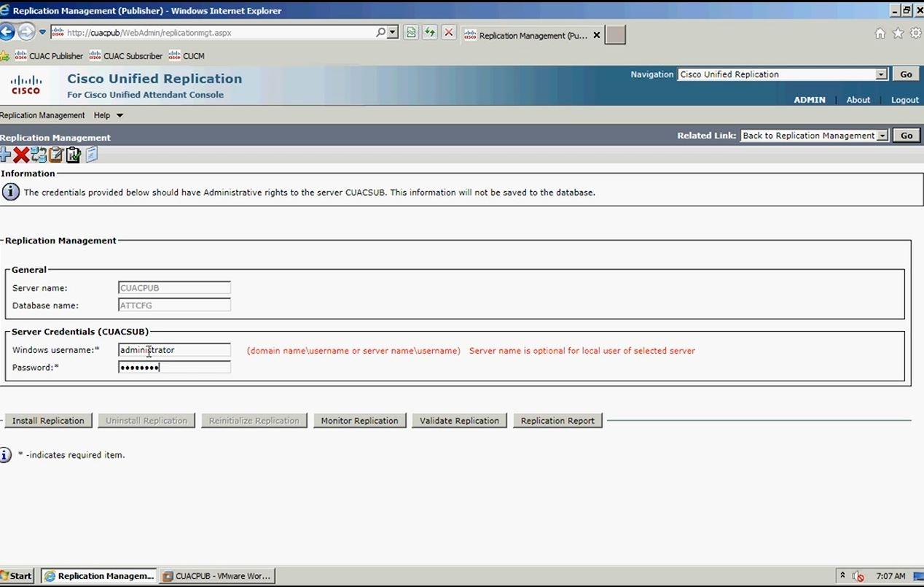Click the red X uninstall toolbar icon
This screenshot has width=924, height=587.
21,155
